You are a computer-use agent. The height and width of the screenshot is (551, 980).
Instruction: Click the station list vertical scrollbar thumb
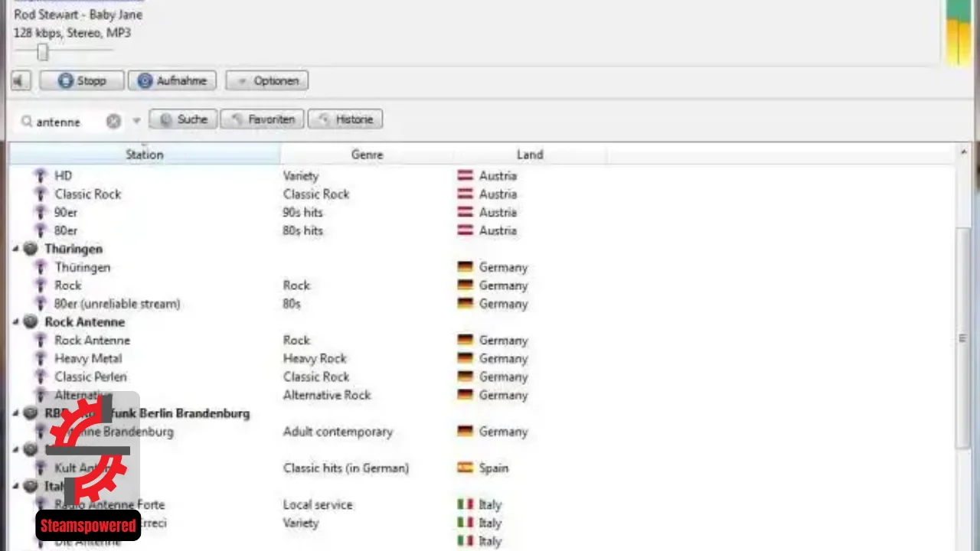point(963,338)
